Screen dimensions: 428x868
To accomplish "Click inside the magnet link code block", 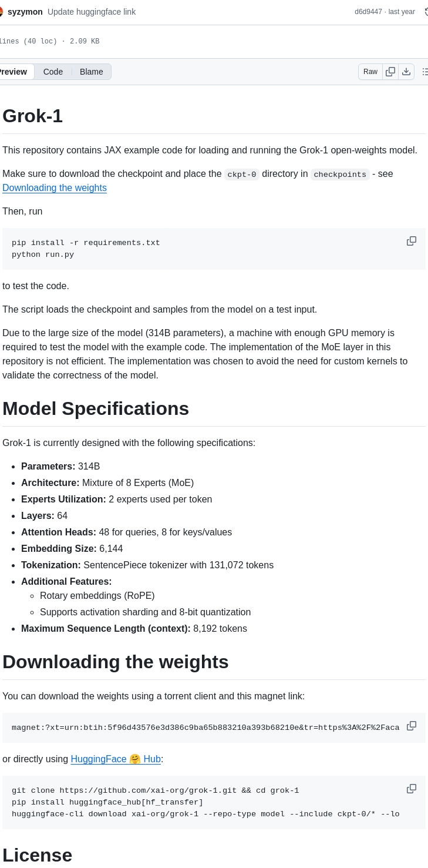I will (205, 727).
